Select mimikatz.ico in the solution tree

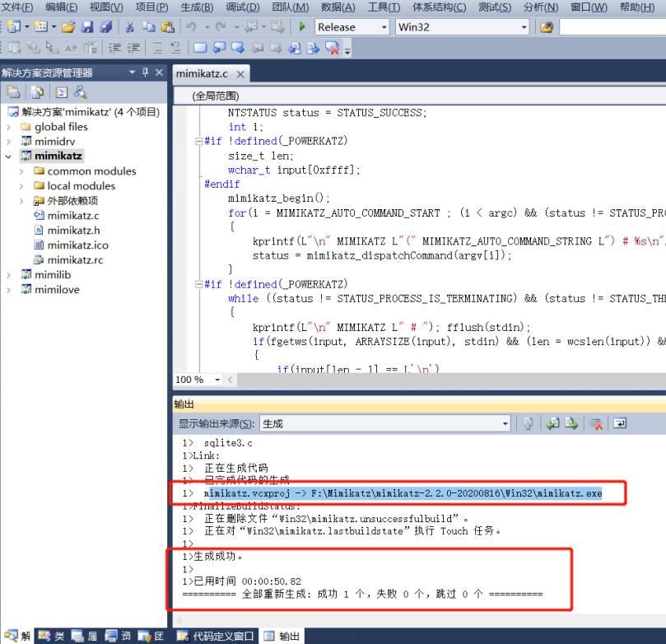(x=77, y=245)
